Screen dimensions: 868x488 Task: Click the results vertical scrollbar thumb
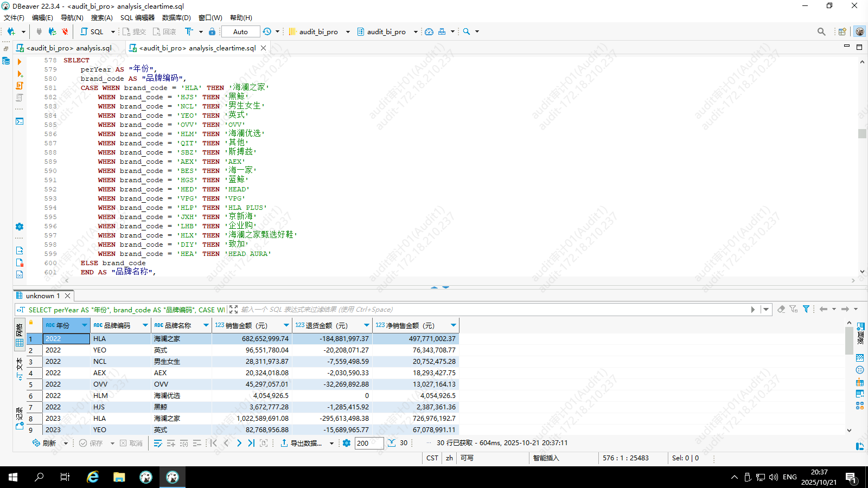click(x=849, y=341)
